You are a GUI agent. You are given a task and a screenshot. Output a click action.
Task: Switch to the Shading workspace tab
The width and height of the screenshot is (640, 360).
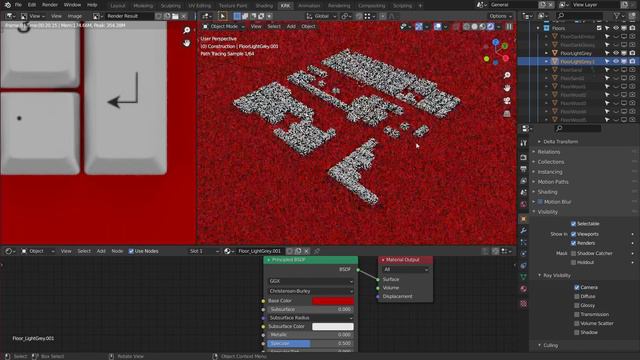coord(264,6)
